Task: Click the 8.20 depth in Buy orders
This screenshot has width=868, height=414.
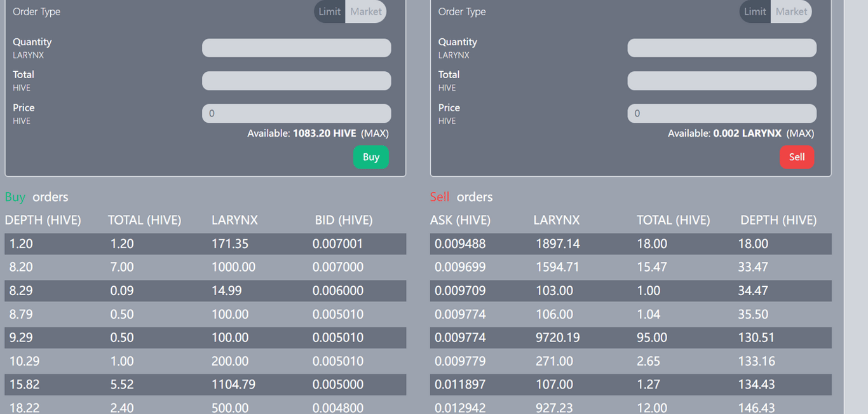Action: click(21, 267)
